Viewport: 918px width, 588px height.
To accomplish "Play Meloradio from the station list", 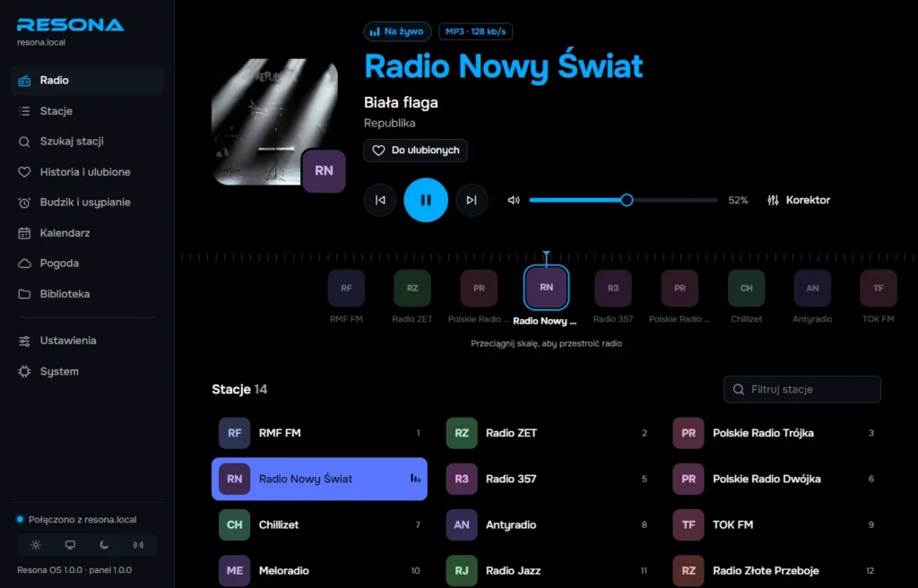I will pyautogui.click(x=320, y=570).
